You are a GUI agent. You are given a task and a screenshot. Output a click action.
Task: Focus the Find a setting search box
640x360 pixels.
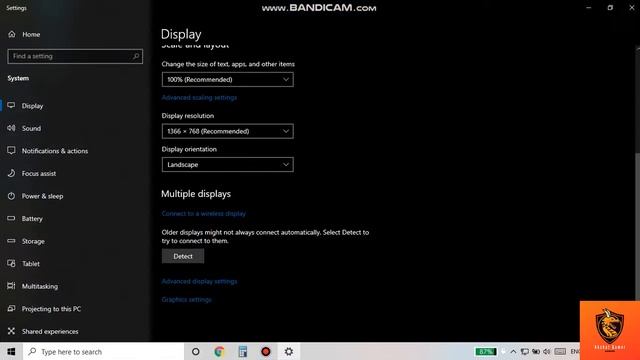(x=75, y=56)
